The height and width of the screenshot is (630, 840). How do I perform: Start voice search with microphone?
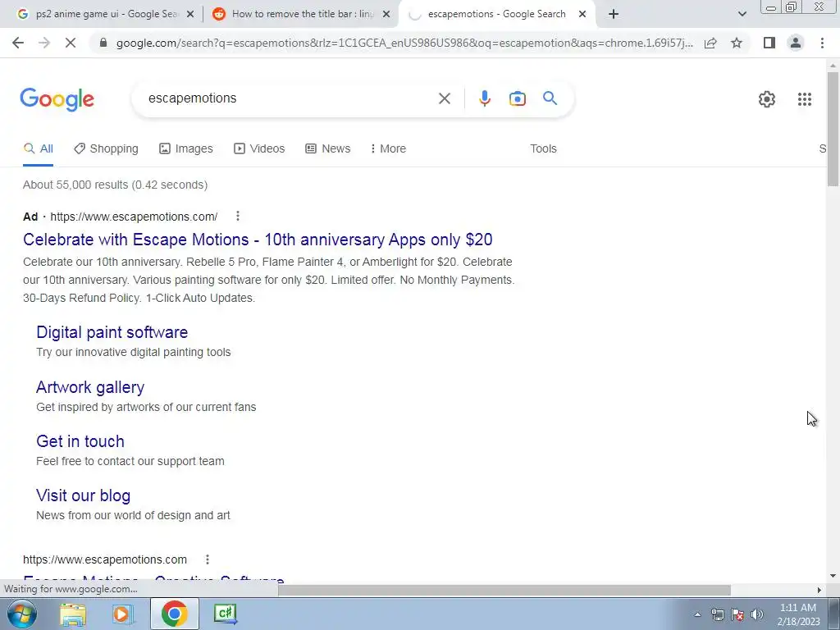click(484, 98)
